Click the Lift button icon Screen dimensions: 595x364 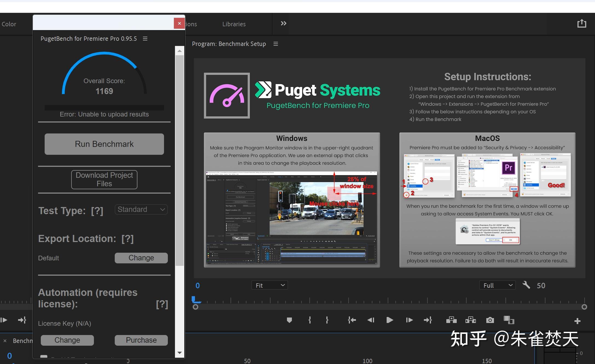click(451, 320)
